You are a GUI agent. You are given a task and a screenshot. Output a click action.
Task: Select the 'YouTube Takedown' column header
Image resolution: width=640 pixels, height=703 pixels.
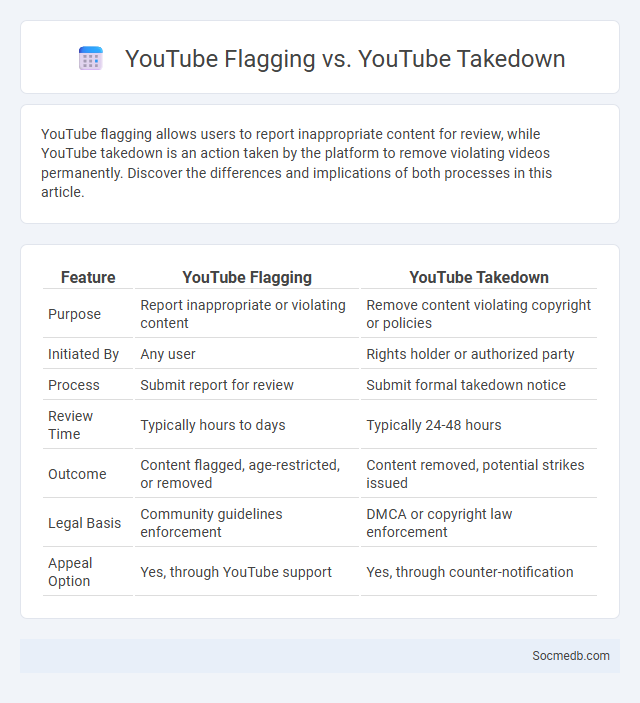pos(479,278)
